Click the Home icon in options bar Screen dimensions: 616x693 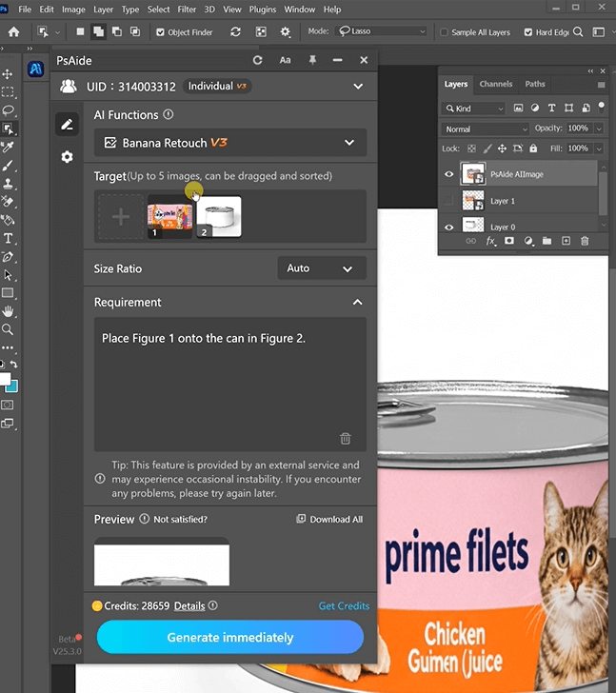[14, 31]
